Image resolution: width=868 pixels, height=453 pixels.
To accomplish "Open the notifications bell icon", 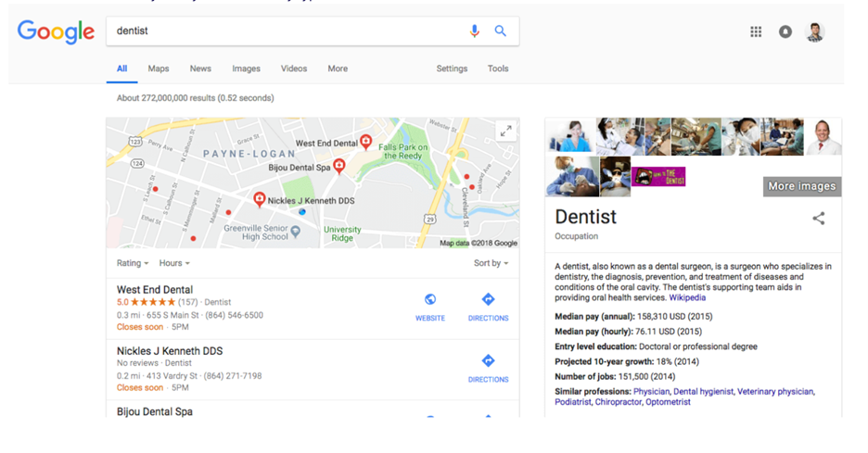I will click(x=785, y=31).
